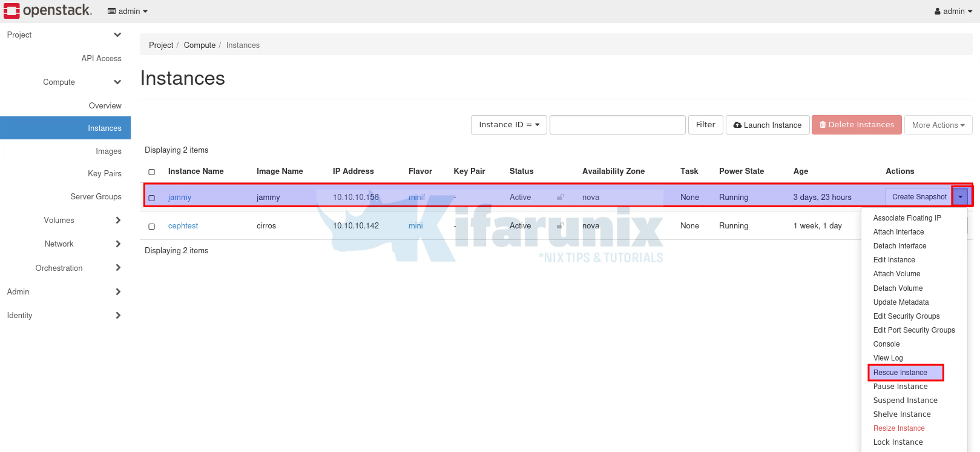Select Console menu item

886,344
